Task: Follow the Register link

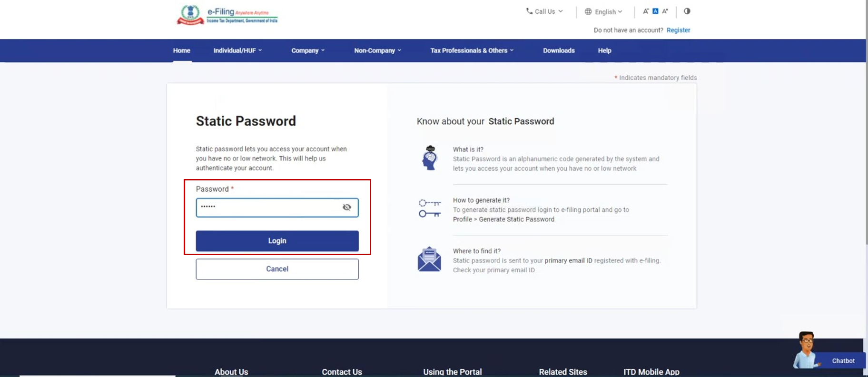Action: pyautogui.click(x=678, y=30)
